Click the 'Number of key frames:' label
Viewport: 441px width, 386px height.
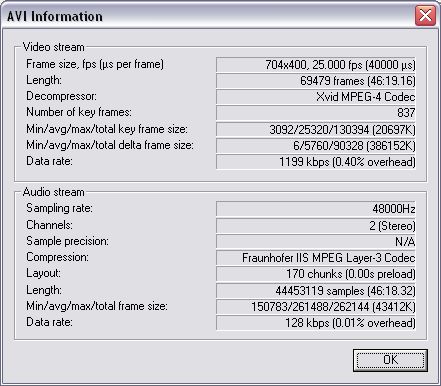pyautogui.click(x=79, y=112)
